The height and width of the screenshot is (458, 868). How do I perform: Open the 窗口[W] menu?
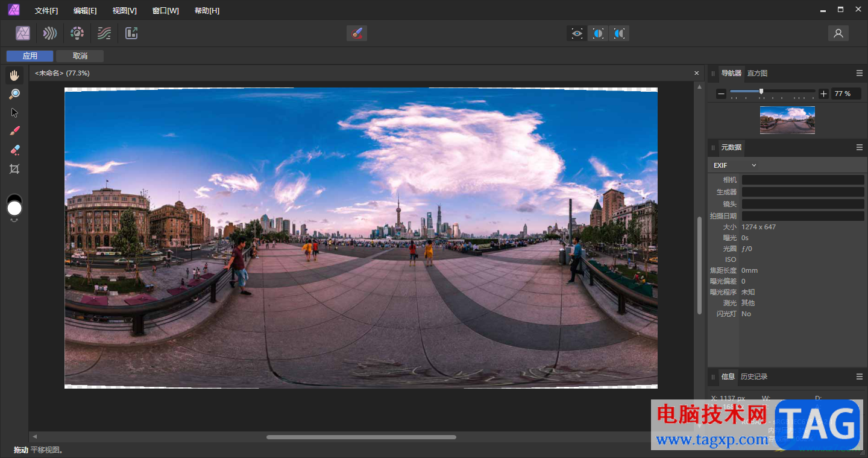tap(165, 11)
